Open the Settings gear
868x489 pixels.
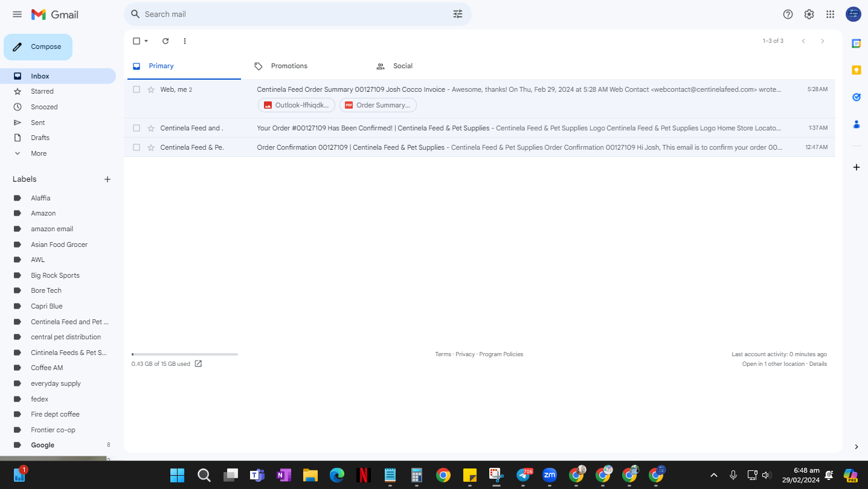point(809,14)
